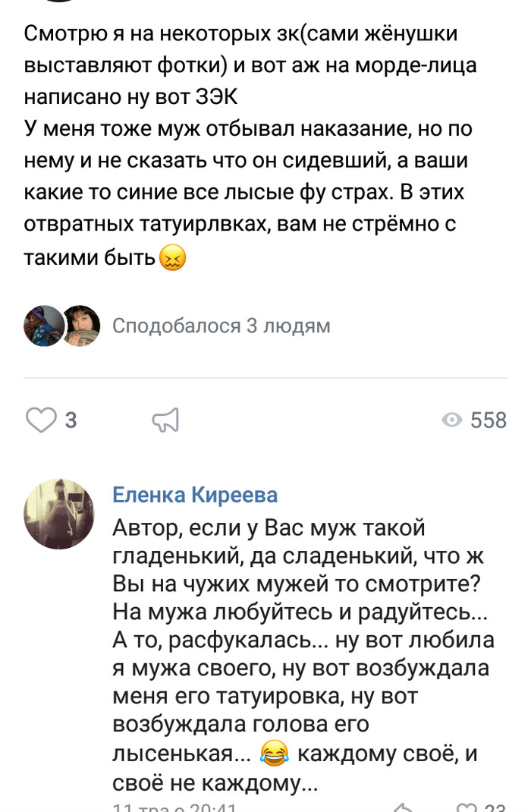Open the second liker's avatar
Viewport: 531px width, 812px height.
tap(80, 326)
